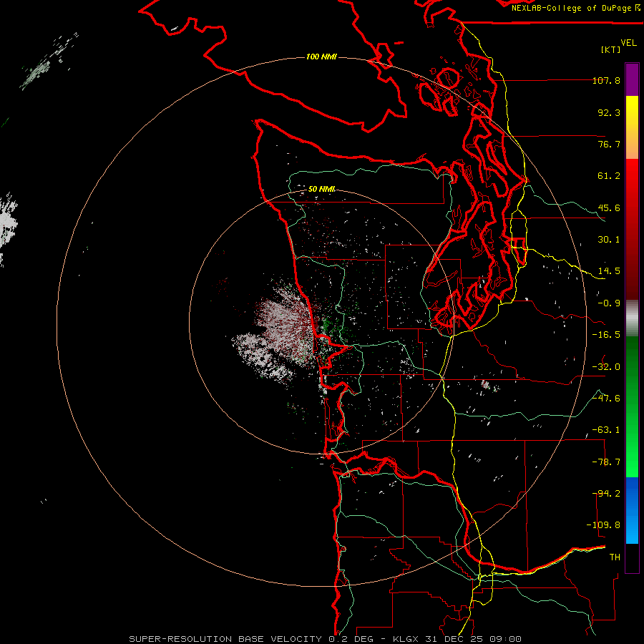Click the 76.7 velocity scale value
The height and width of the screenshot is (644, 644).
tap(609, 144)
